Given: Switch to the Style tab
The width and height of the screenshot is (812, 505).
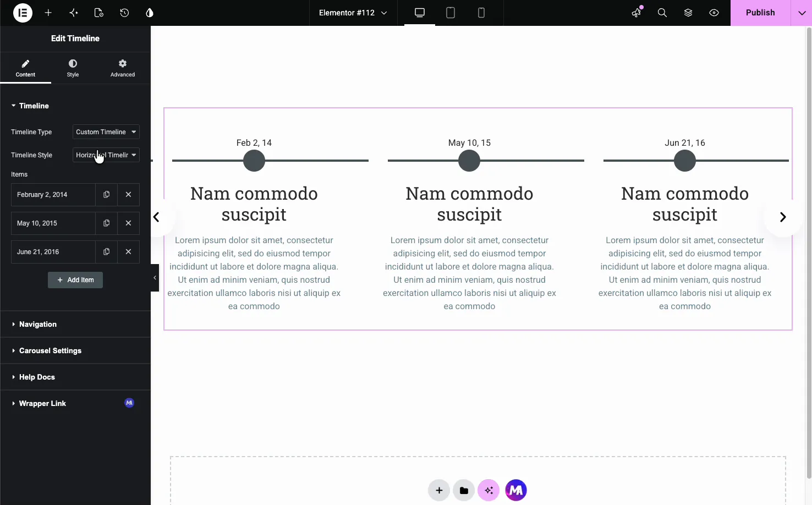Looking at the screenshot, I should click(73, 68).
